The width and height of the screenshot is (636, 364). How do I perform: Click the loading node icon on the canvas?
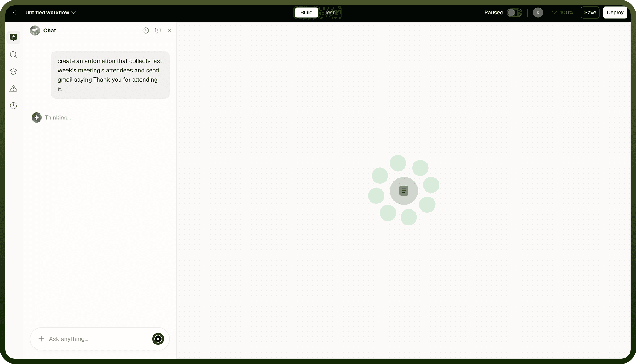pyautogui.click(x=404, y=191)
